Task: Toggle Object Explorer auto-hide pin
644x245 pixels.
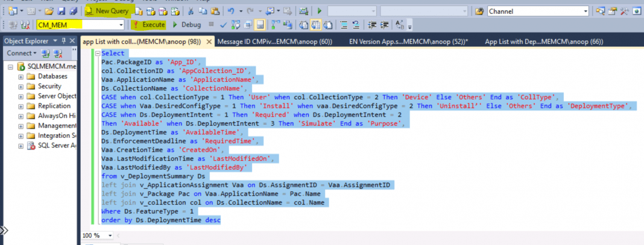Action: [64, 41]
